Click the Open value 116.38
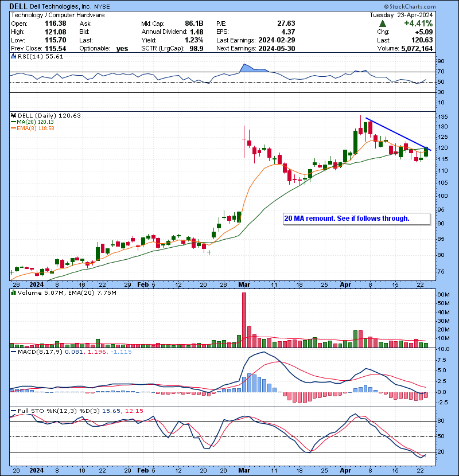This screenshot has height=476, width=459. (56, 24)
